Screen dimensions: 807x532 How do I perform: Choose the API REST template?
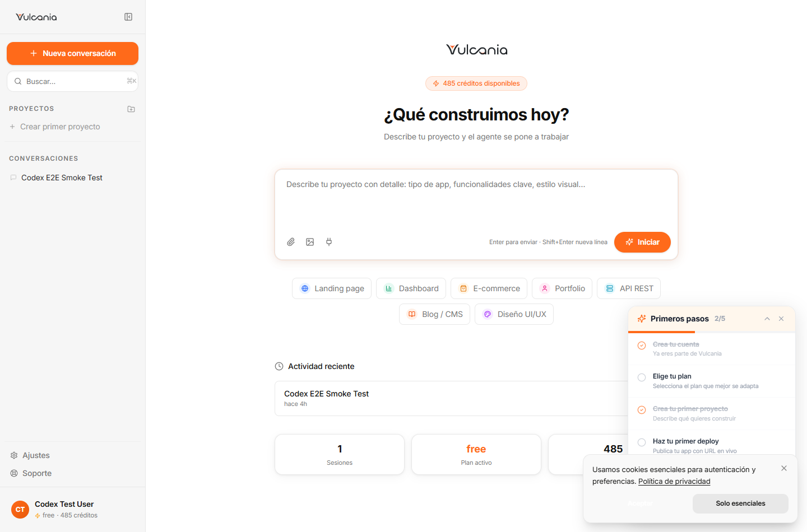(629, 288)
